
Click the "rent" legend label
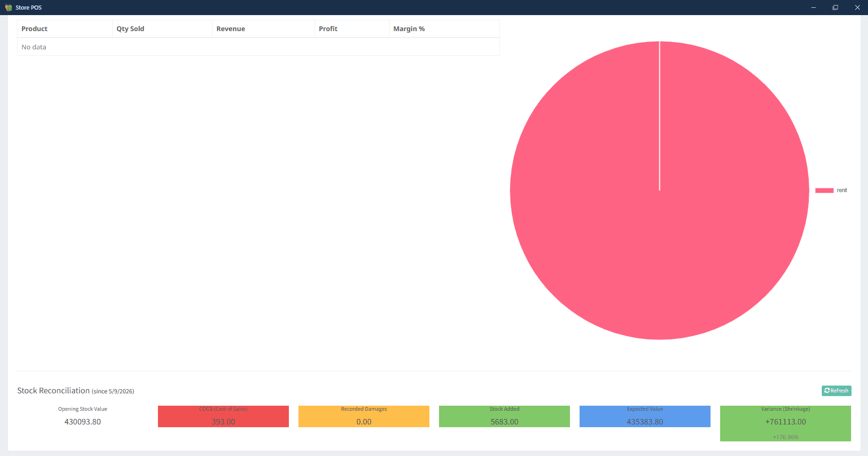pos(842,190)
